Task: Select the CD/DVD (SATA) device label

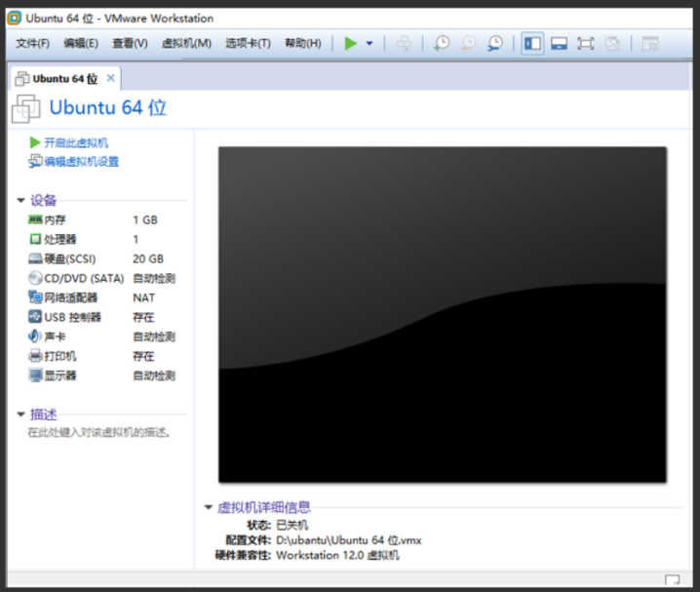Action: pos(84,279)
